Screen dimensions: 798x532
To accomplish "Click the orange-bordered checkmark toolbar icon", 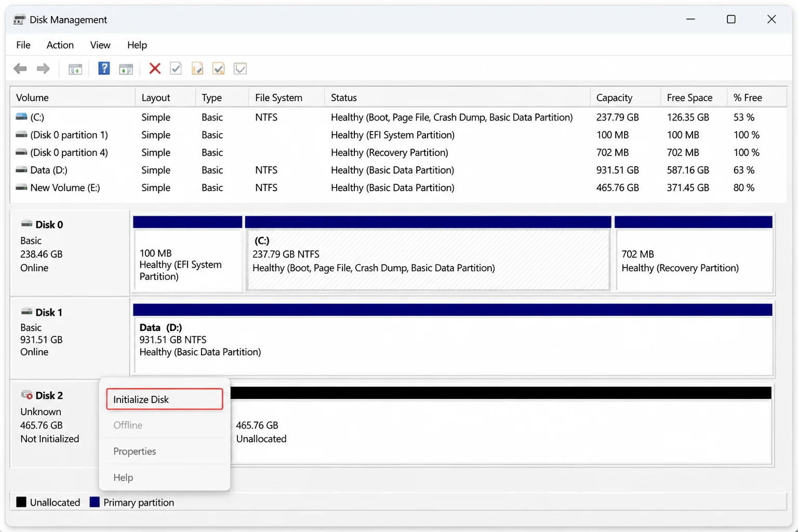I will tap(219, 69).
